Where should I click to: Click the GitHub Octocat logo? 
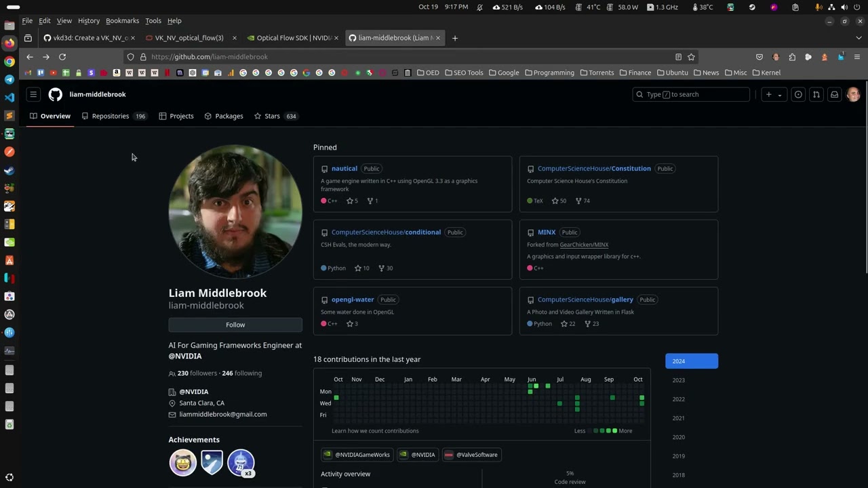pos(56,94)
